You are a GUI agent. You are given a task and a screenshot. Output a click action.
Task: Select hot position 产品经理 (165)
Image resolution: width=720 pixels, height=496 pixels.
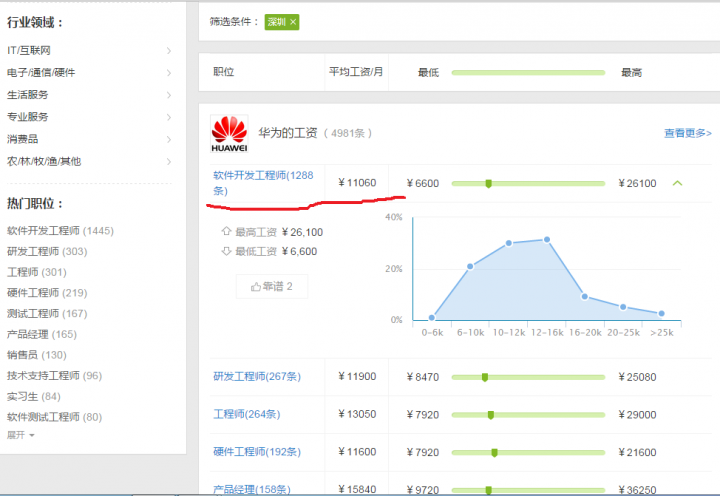point(42,334)
